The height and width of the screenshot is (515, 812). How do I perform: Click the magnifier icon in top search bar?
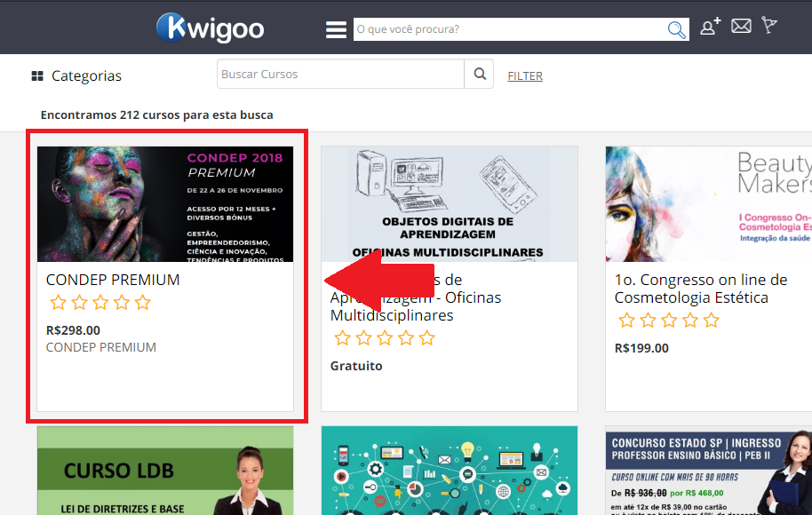pyautogui.click(x=676, y=30)
